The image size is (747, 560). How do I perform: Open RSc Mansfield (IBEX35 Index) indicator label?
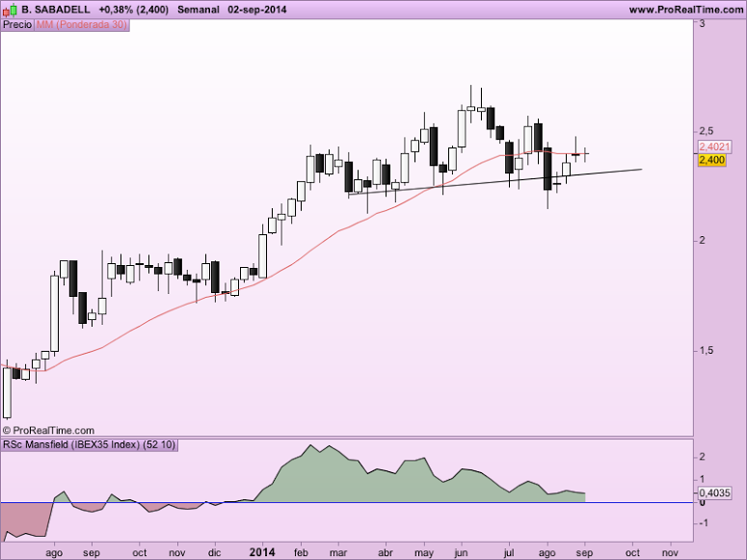point(90,445)
